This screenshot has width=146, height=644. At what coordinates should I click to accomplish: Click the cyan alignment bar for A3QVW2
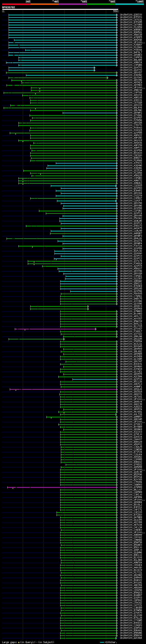pos(71,75)
